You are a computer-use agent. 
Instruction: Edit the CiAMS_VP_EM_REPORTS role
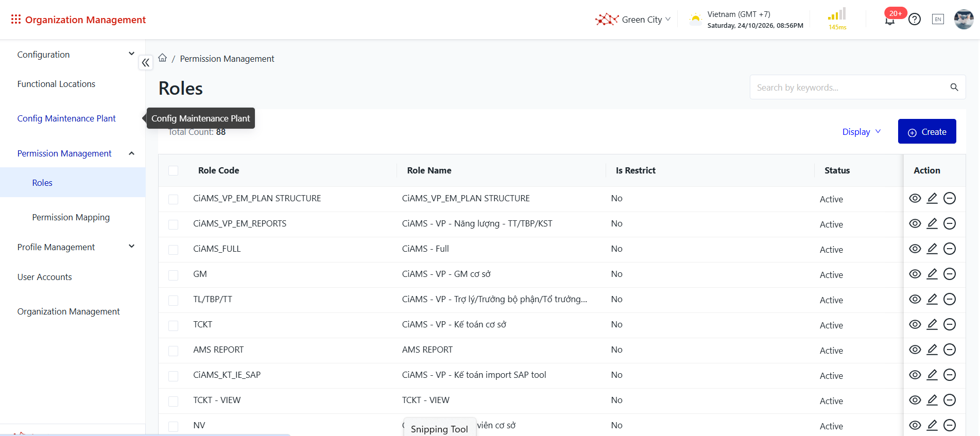932,223
